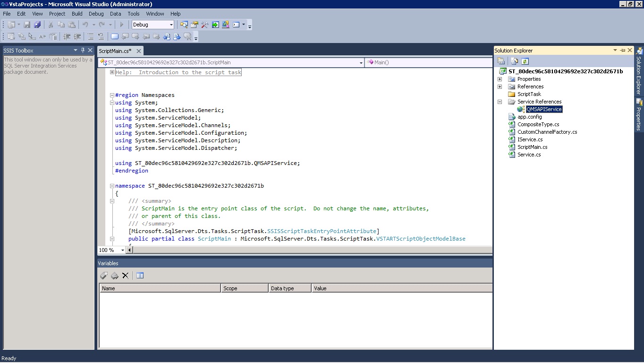Open the Tools menu

(134, 14)
